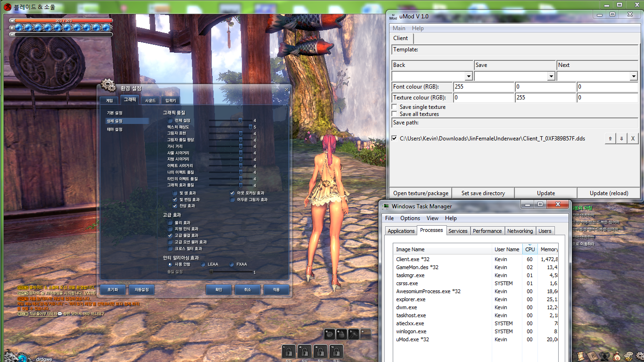
Task: Adjust the 텍스처 해상도 slider handle
Action: 251,127
